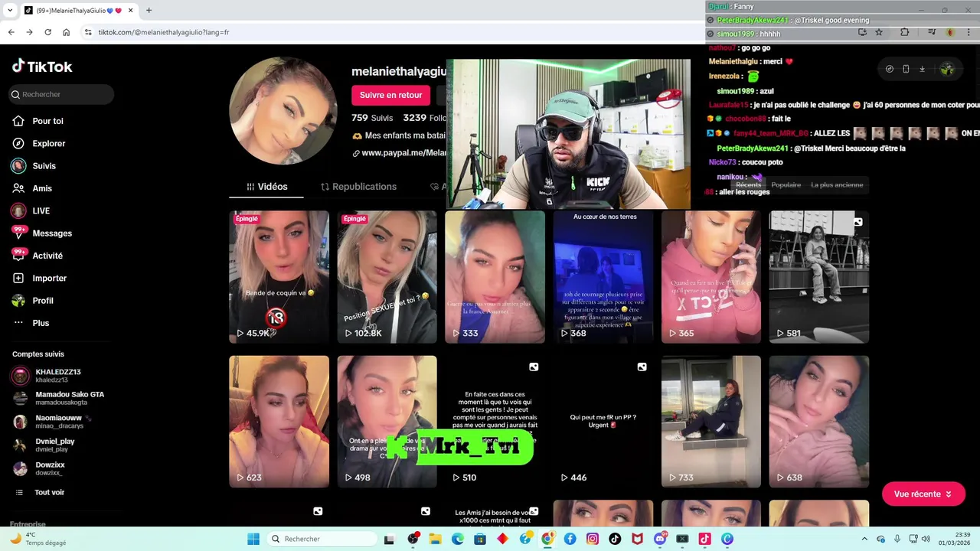Open pinned video with 102.8K views
The height and width of the screenshot is (551, 980).
click(387, 277)
